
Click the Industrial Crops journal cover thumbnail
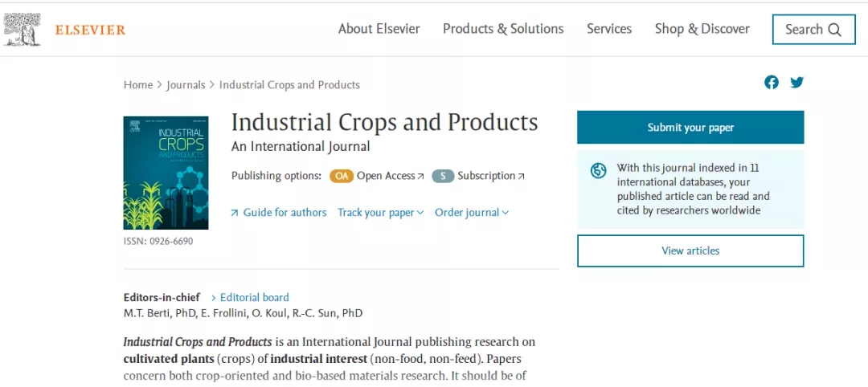pyautogui.click(x=166, y=173)
